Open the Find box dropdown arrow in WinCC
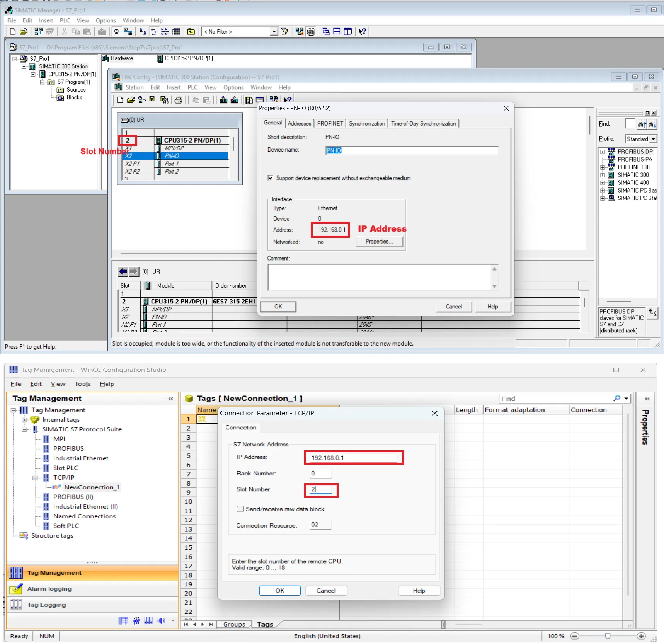 click(626, 399)
